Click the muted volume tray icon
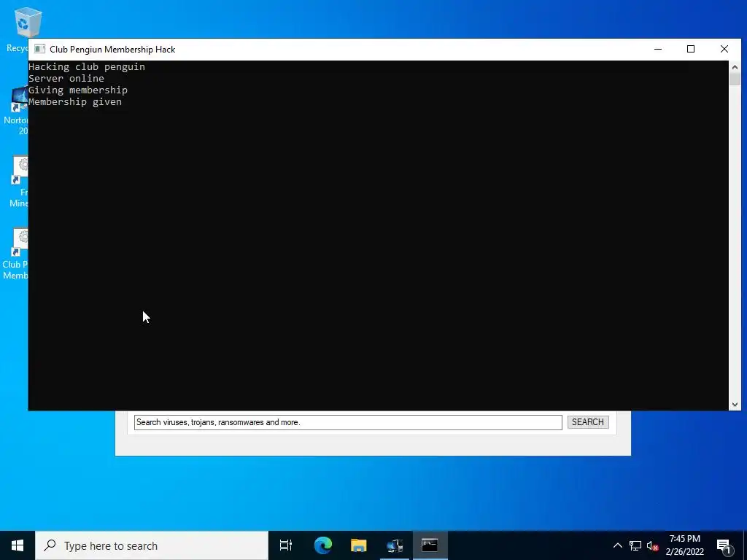 point(652,545)
